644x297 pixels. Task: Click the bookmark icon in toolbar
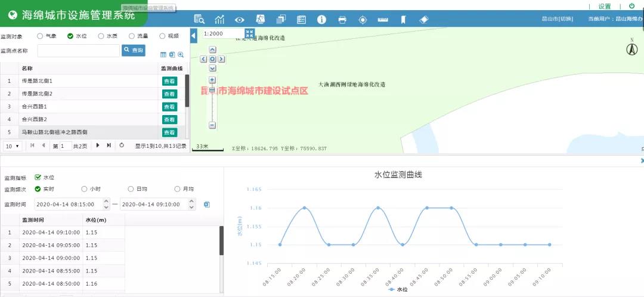click(403, 20)
